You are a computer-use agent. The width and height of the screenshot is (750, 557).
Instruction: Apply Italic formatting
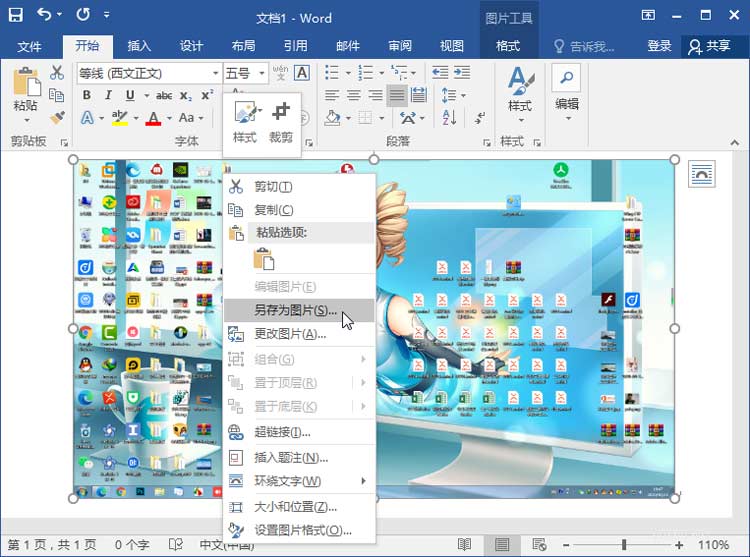tap(108, 95)
